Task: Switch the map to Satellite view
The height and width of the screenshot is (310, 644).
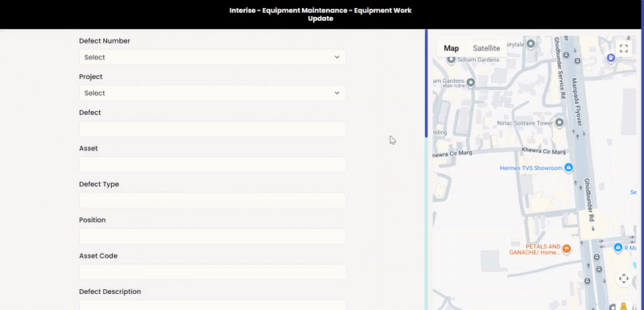Action: click(x=486, y=48)
